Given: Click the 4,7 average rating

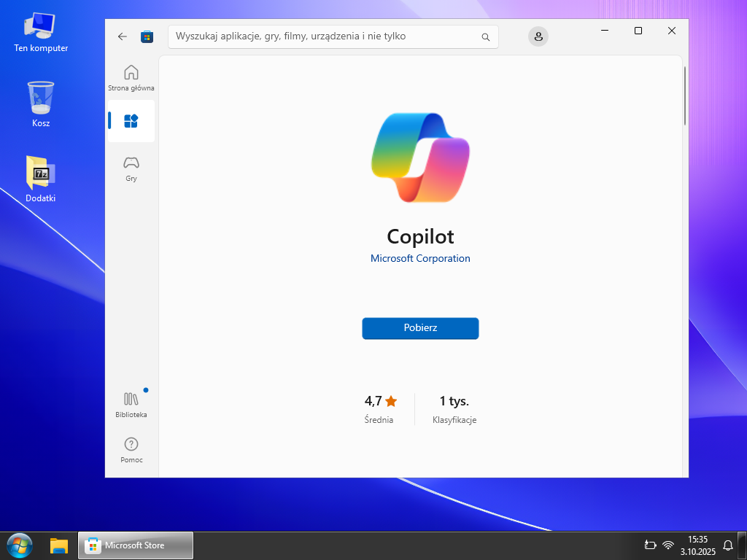Looking at the screenshot, I should tap(380, 401).
